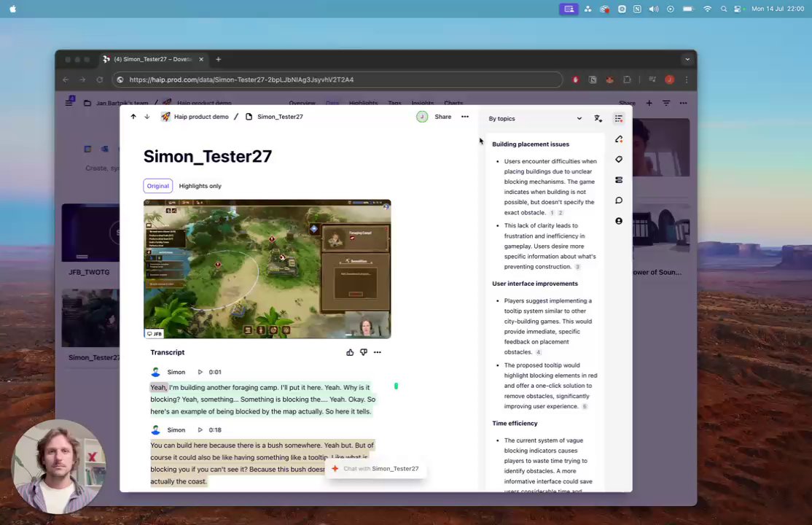Viewport: 812px width, 525px height.
Task: Open the browser three-dot menu
Action: pyautogui.click(x=687, y=79)
